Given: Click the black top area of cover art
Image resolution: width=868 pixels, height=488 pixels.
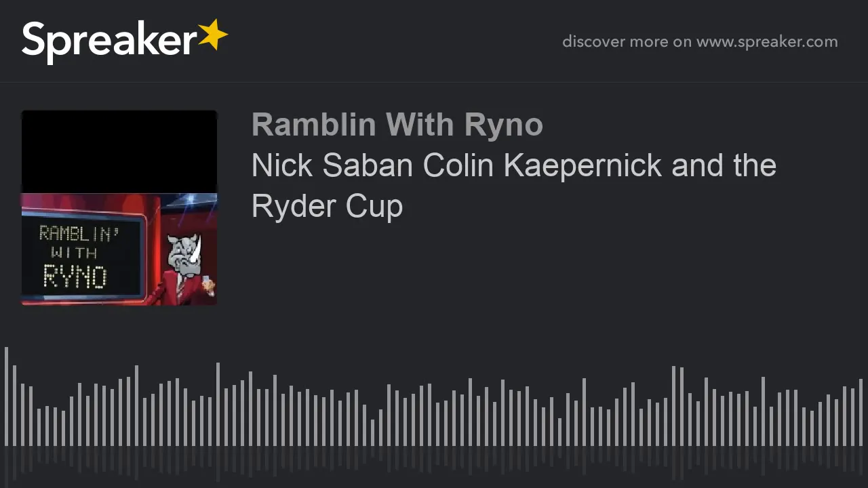Looking at the screenshot, I should [x=119, y=152].
